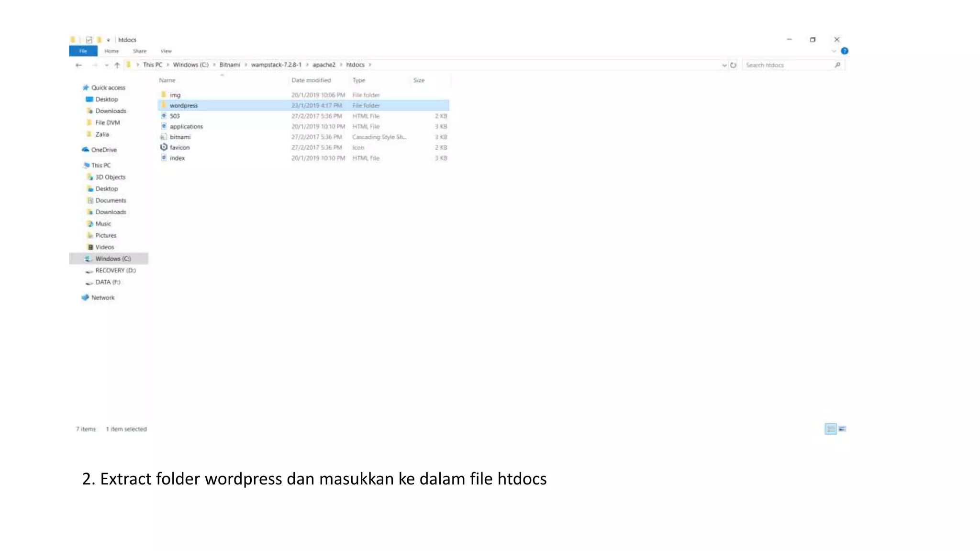Click htdocs breadcrumb in address bar
The height and width of the screenshot is (551, 980).
pos(356,65)
